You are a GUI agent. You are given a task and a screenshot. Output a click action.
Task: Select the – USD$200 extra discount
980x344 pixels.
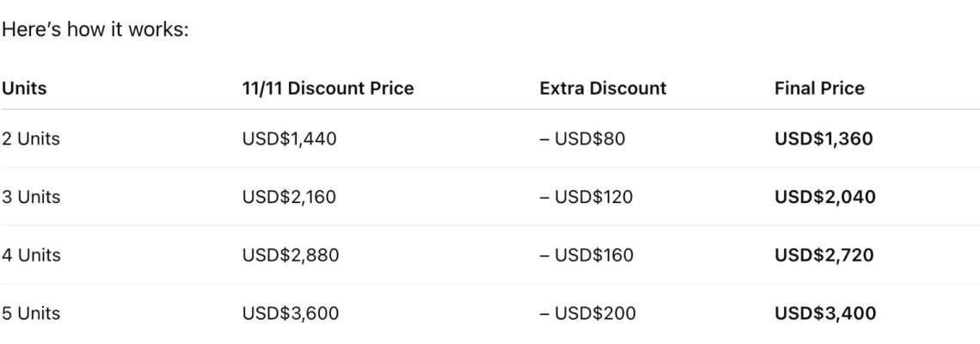coord(588,314)
